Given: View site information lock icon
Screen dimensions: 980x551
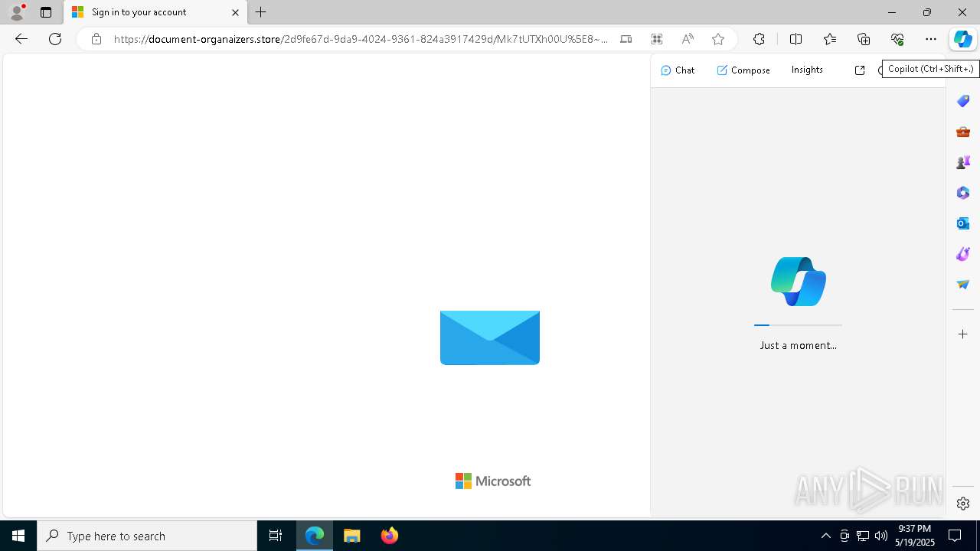Looking at the screenshot, I should (x=96, y=39).
